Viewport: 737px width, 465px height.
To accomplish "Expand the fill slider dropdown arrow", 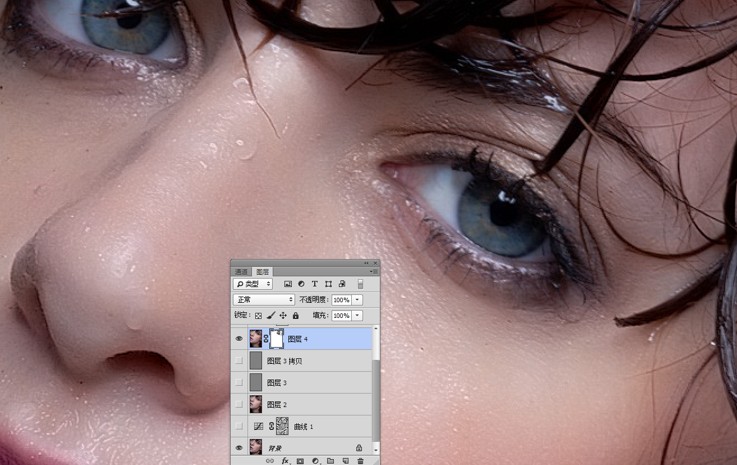I will coord(357,315).
